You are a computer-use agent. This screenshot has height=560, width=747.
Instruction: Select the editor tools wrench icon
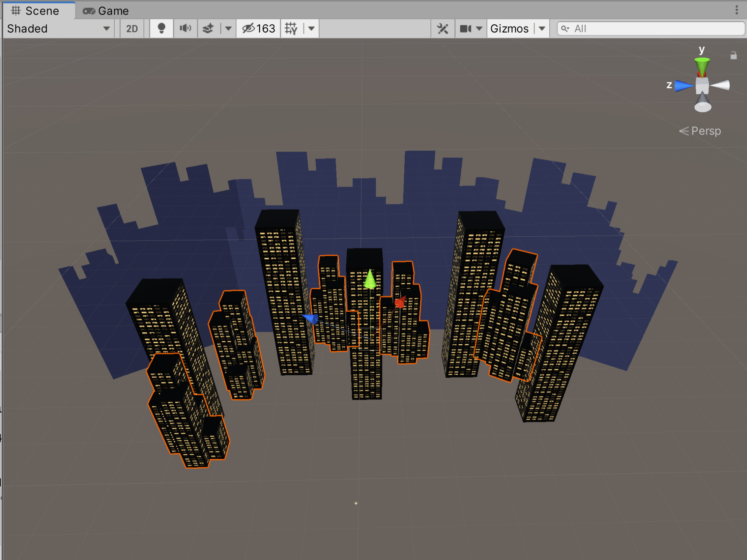(x=442, y=28)
